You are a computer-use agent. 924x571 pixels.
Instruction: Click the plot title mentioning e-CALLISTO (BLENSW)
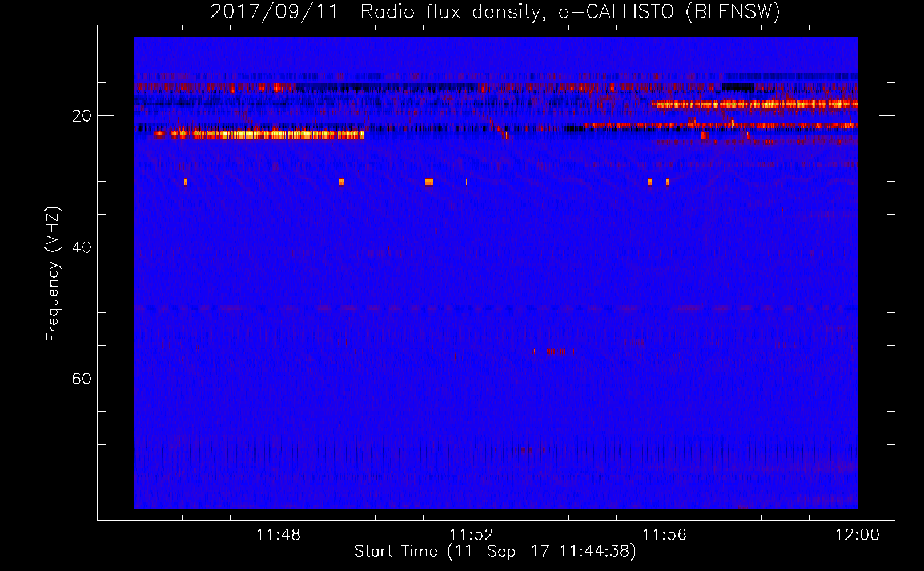point(495,11)
